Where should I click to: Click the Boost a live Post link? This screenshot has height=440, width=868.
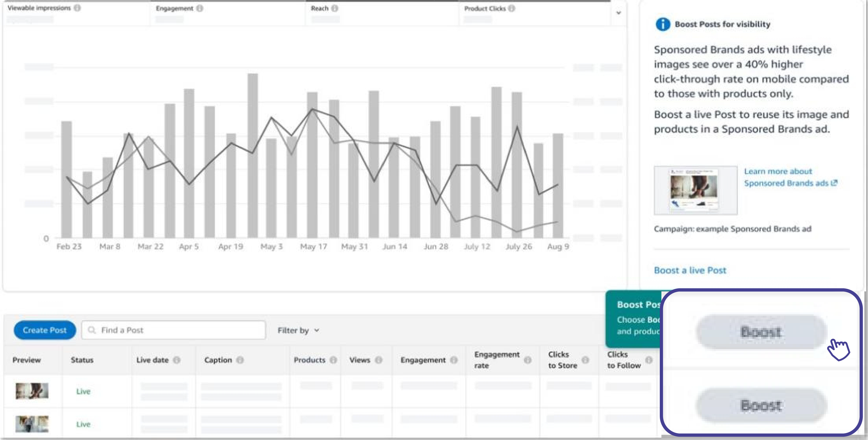[690, 270]
